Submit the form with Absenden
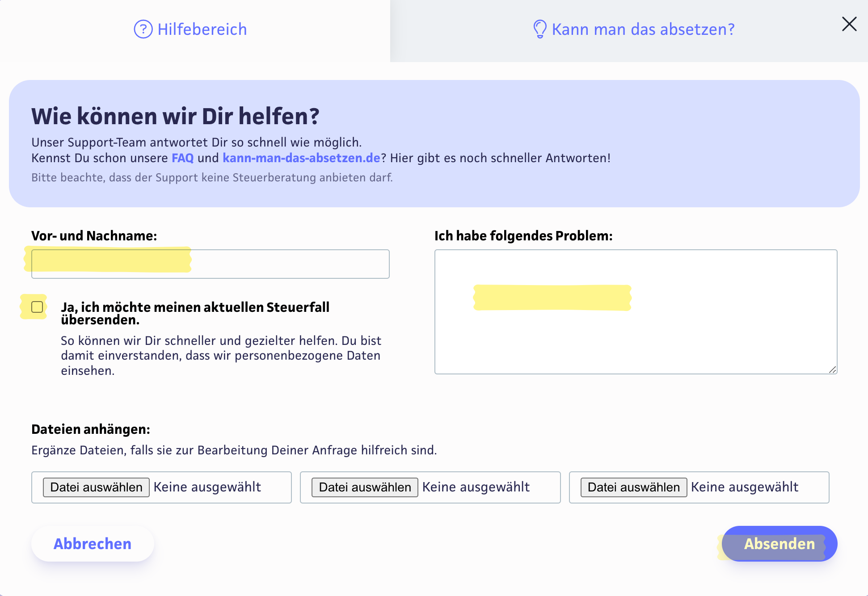Image resolution: width=868 pixels, height=596 pixels. [x=779, y=544]
